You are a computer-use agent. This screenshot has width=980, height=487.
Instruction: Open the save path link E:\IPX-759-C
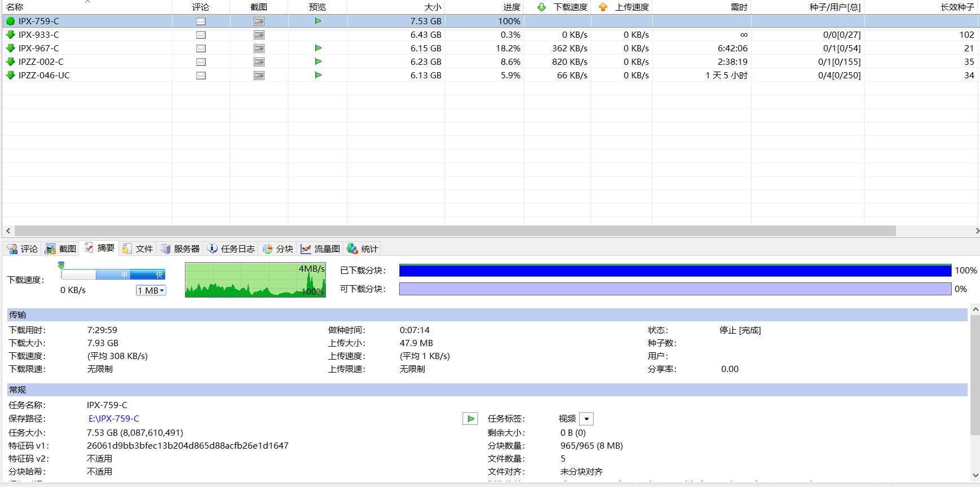click(113, 419)
